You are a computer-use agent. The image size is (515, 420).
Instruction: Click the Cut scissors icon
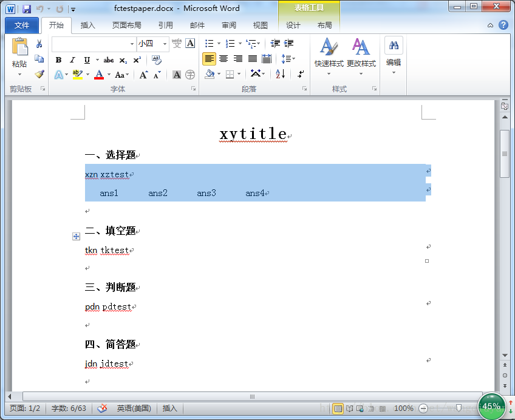point(39,44)
